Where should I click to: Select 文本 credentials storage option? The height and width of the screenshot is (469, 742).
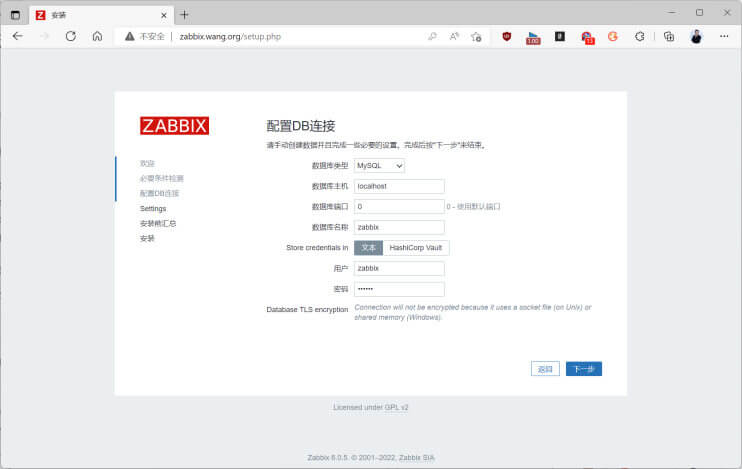click(368, 248)
